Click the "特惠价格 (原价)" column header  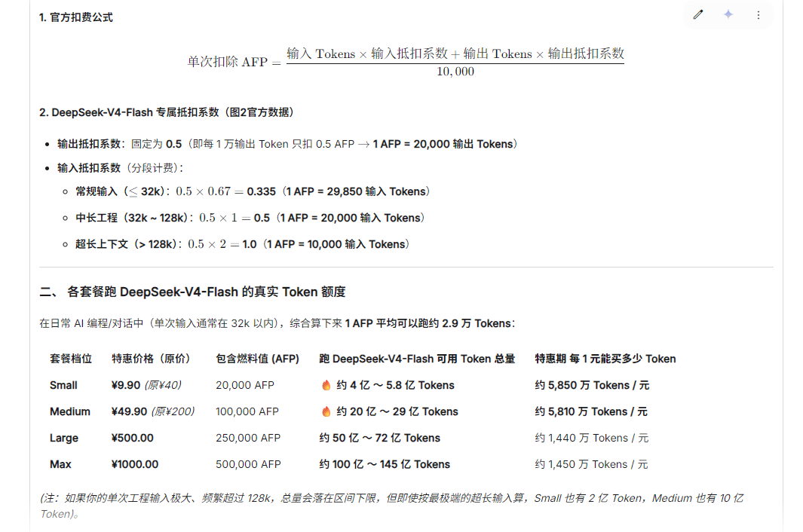click(151, 359)
